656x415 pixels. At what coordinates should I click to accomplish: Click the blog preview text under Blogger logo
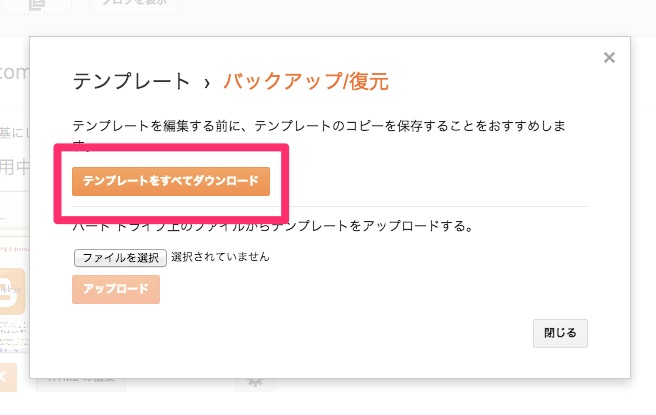pos(15,336)
